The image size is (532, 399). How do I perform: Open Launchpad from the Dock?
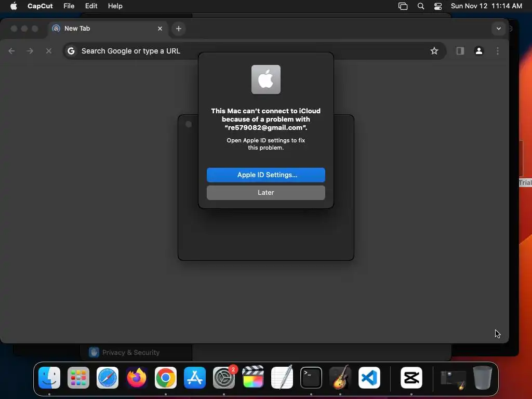78,378
